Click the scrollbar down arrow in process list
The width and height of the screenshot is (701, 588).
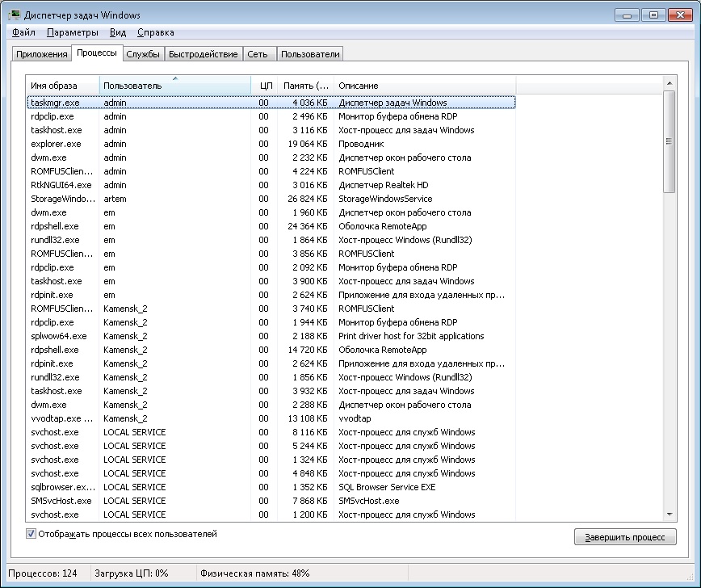click(669, 514)
